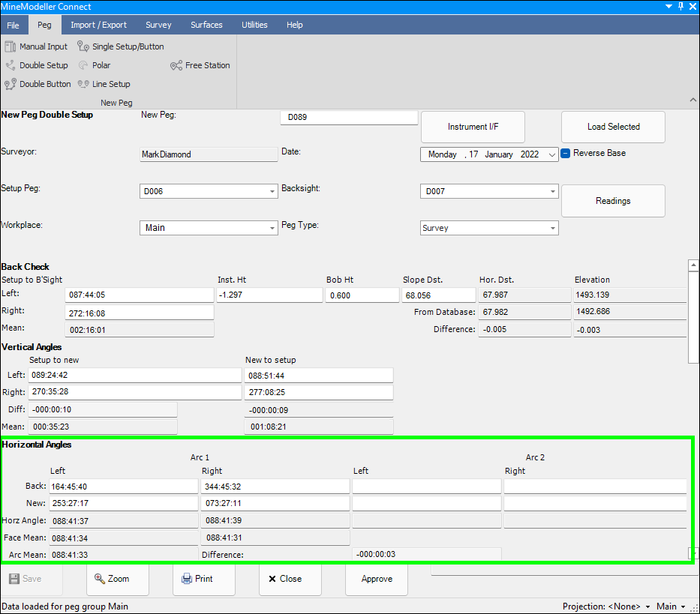Open the Date picker dropdown arrow

click(553, 154)
